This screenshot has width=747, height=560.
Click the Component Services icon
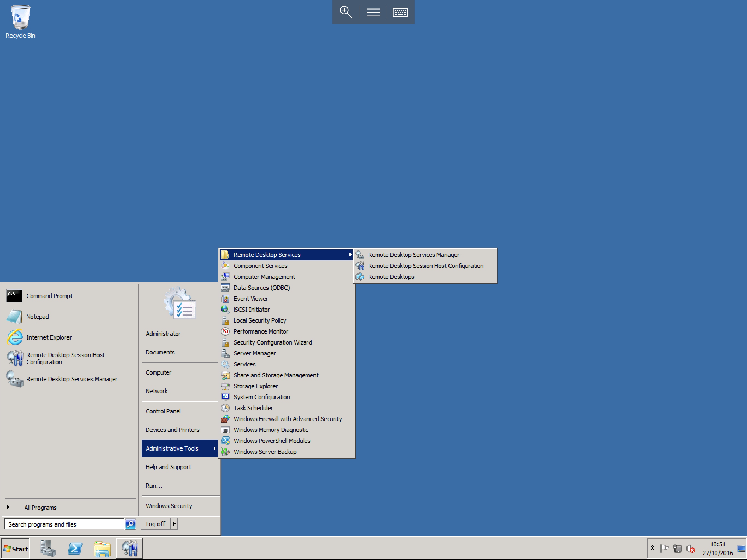(225, 266)
